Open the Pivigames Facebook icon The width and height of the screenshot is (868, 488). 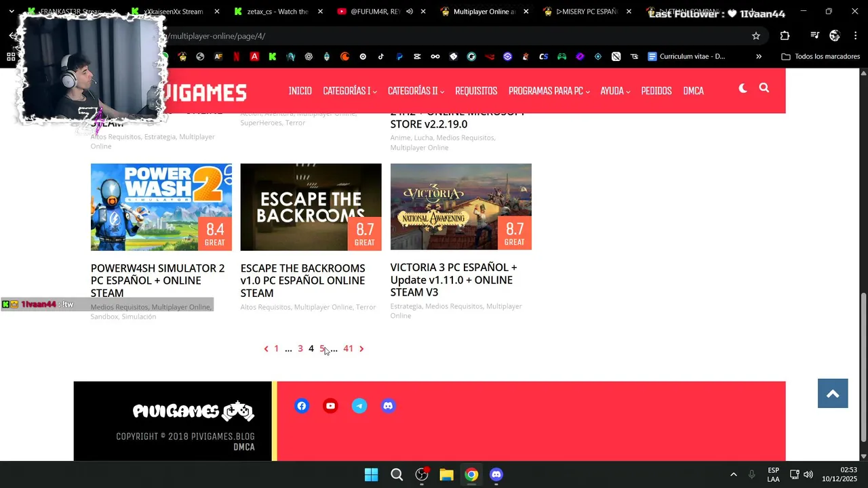coord(302,406)
